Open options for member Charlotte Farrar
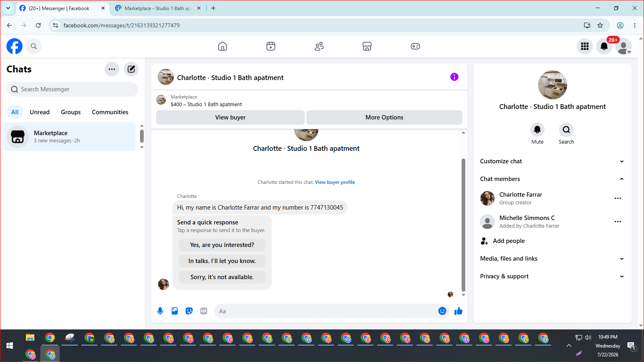The width and height of the screenshot is (644, 362). coord(618,198)
